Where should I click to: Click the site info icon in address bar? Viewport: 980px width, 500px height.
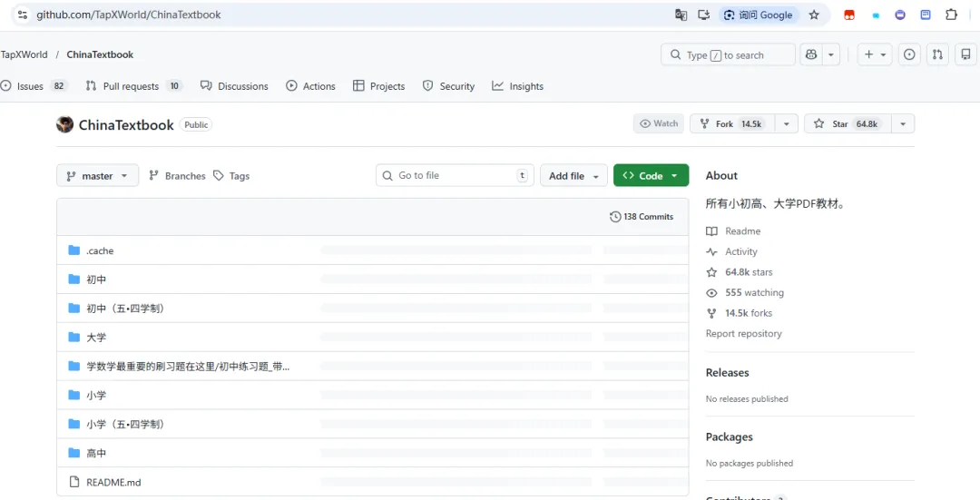click(23, 15)
